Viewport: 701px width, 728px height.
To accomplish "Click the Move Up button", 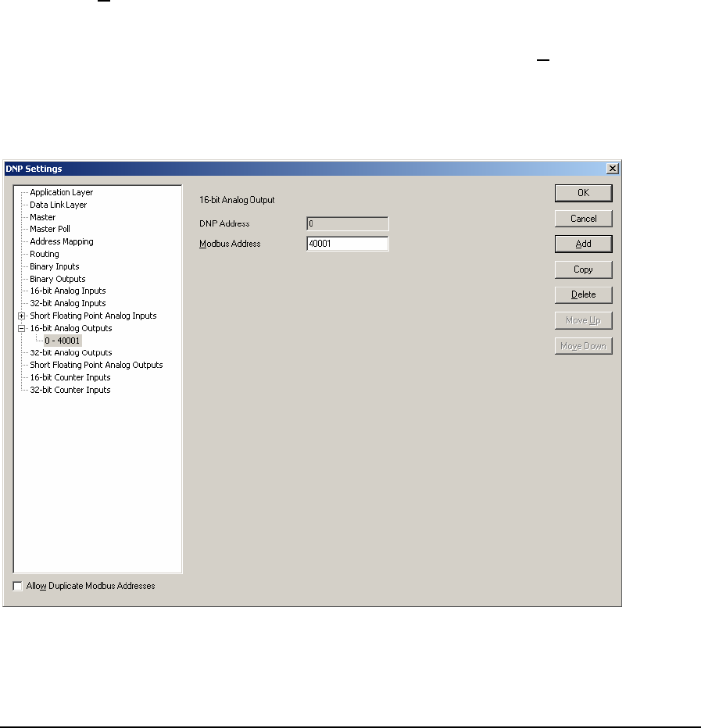I will 584,320.
